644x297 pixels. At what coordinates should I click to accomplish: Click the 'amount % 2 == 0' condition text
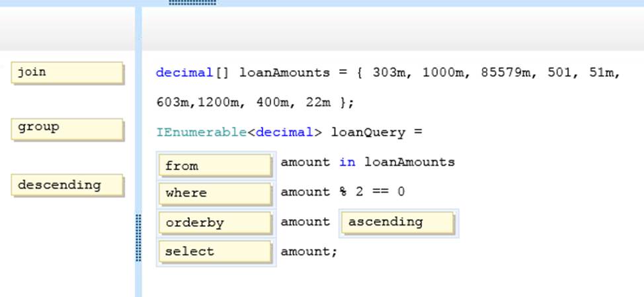click(342, 192)
